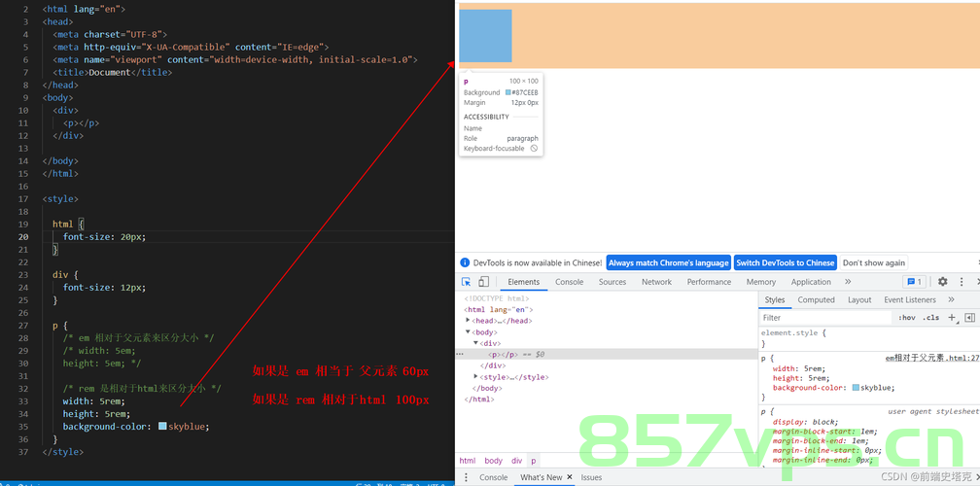Toggle the :hov element state panel
Viewport: 980px width, 486px height.
907,317
